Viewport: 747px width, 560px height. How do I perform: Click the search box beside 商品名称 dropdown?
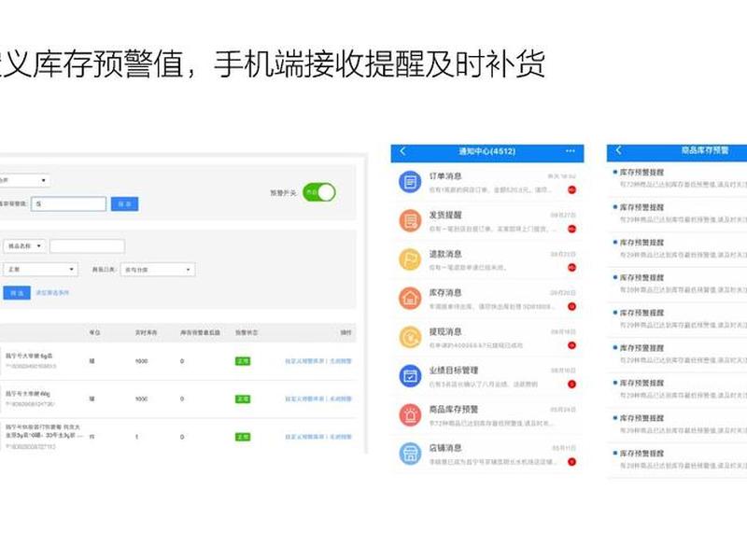coord(87,246)
